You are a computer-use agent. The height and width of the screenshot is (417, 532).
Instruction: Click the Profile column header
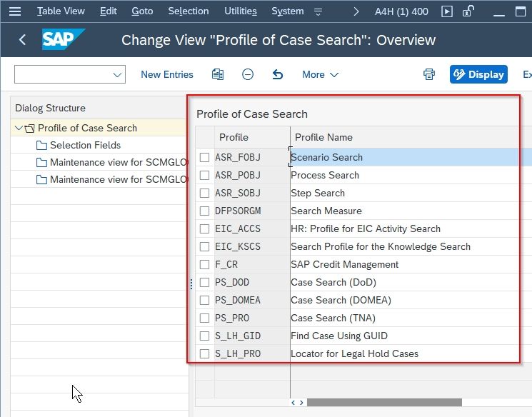pyautogui.click(x=252, y=137)
